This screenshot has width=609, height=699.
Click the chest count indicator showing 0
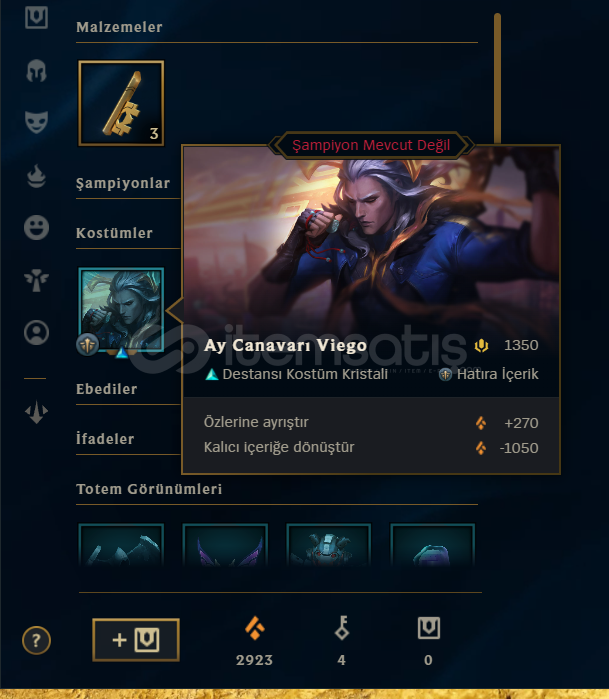[x=428, y=641]
